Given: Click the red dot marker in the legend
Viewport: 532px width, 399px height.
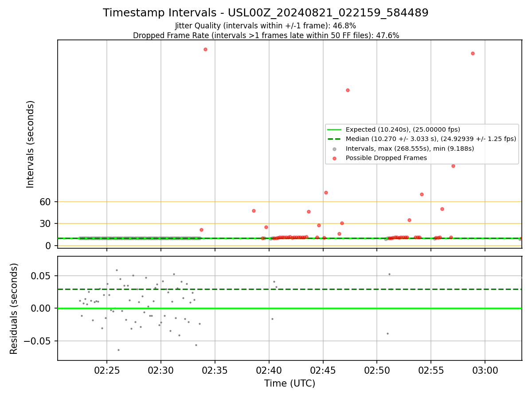Looking at the screenshot, I should [x=335, y=158].
